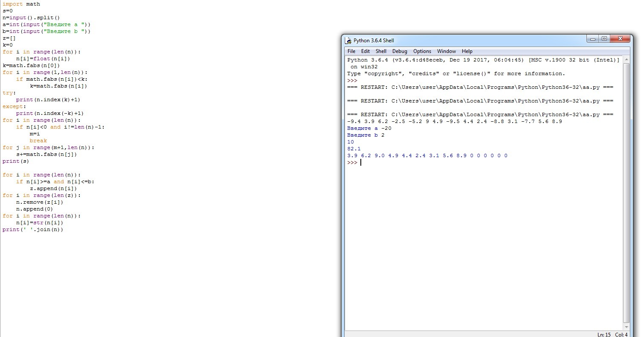The height and width of the screenshot is (337, 644).
Task: Click the Python 3.6.4 Shell title bar
Action: pos(469,41)
